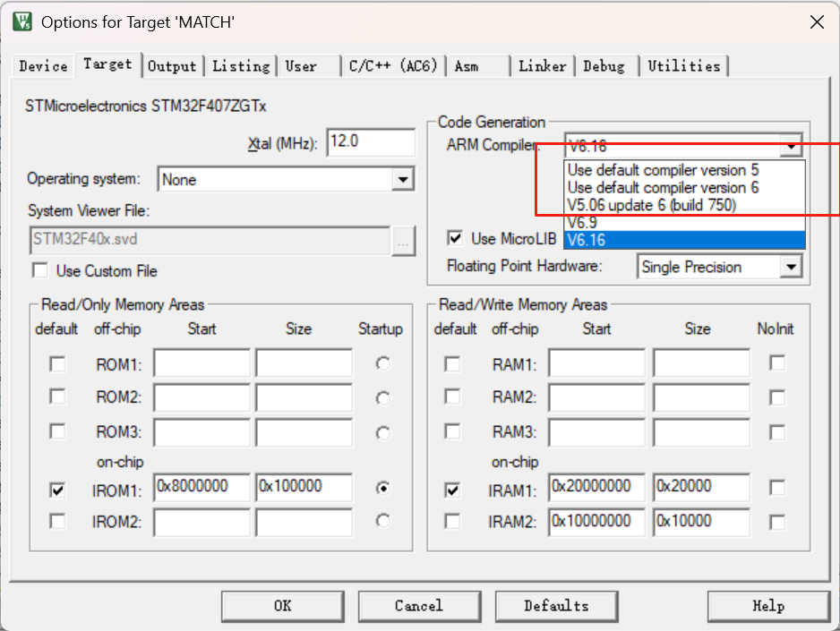Click the Defaults button

coord(557,606)
